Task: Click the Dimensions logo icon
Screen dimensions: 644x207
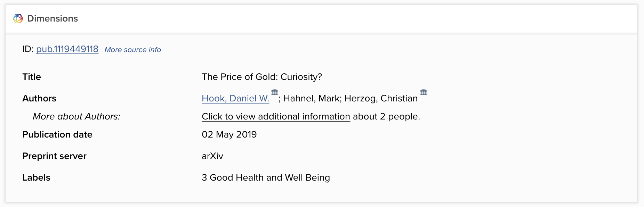Action: click(18, 19)
